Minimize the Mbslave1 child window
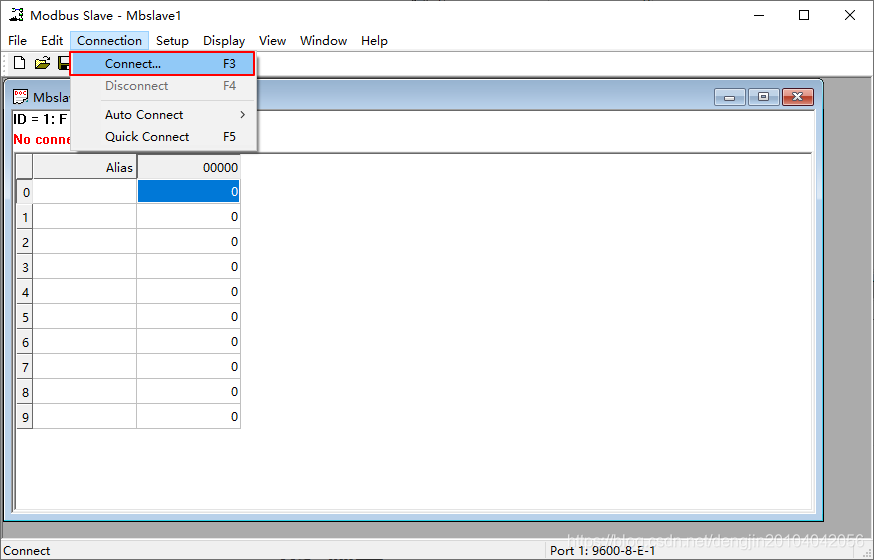The image size is (874, 560). tap(730, 97)
